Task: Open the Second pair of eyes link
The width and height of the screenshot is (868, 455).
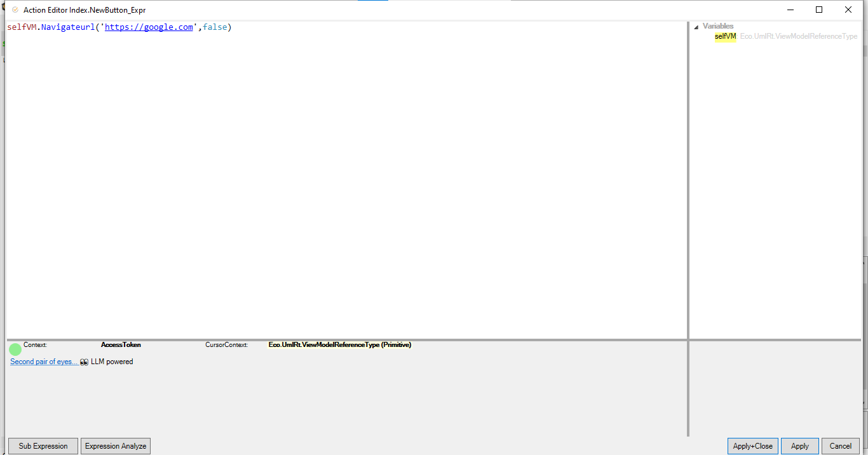Action: tap(44, 362)
